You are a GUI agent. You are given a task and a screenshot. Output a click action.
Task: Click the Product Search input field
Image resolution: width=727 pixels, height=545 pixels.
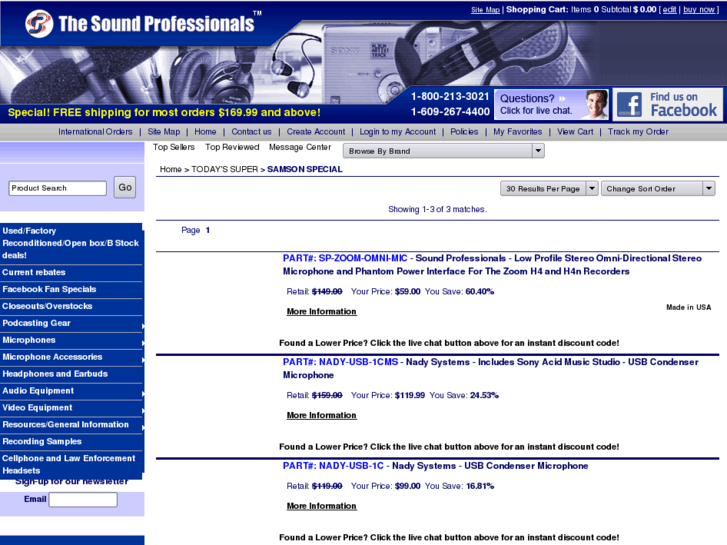pos(57,188)
